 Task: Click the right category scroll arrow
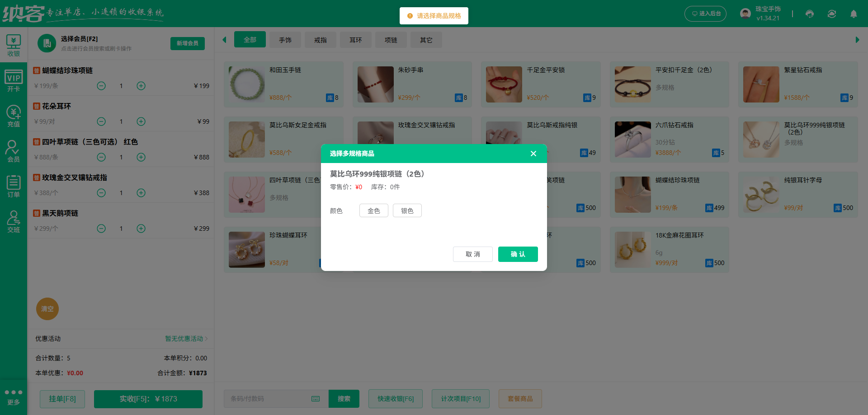pos(858,39)
